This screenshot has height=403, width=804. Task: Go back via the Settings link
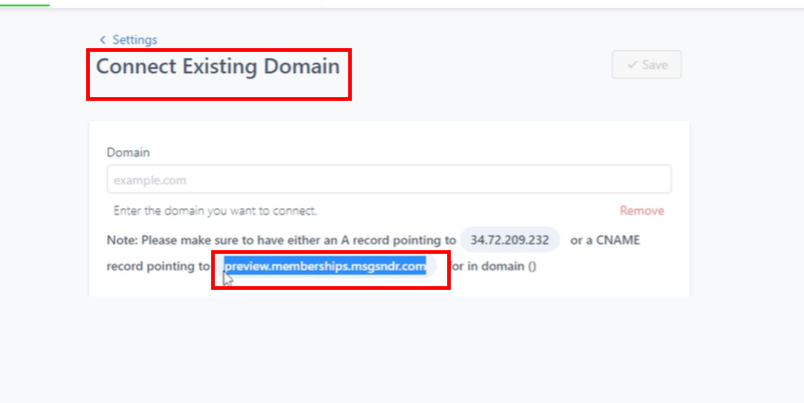pos(134,40)
